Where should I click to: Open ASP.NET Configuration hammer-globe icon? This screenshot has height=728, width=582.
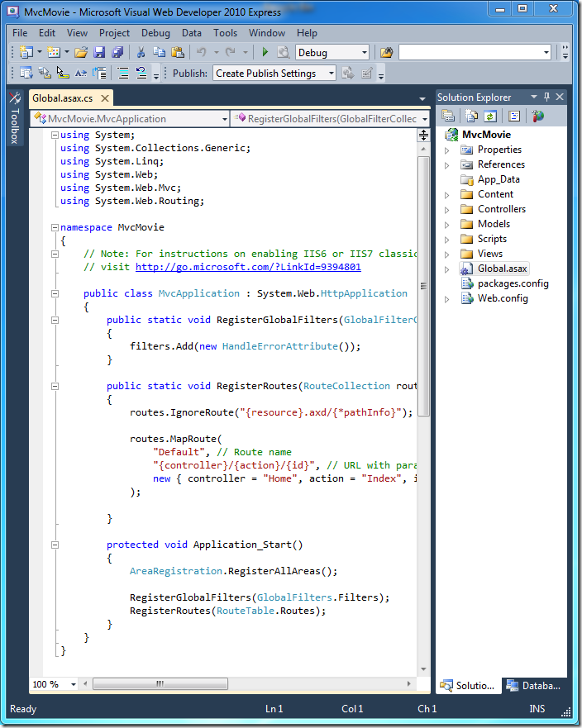tap(537, 117)
